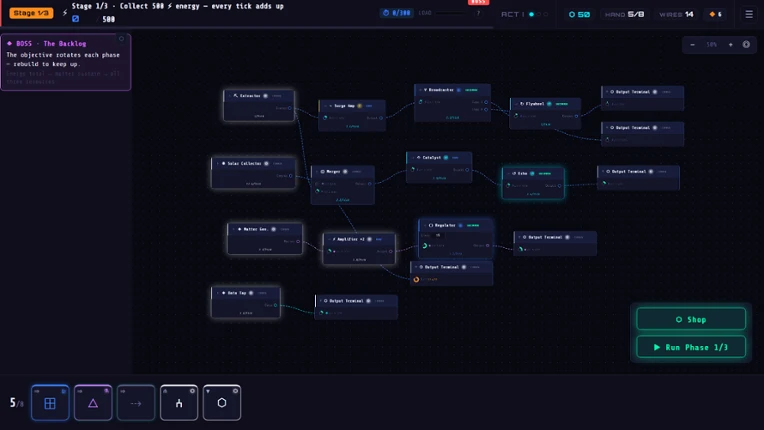Screen dimensions: 764x430
Task: Start Run Phase 1/3
Action: 691,347
